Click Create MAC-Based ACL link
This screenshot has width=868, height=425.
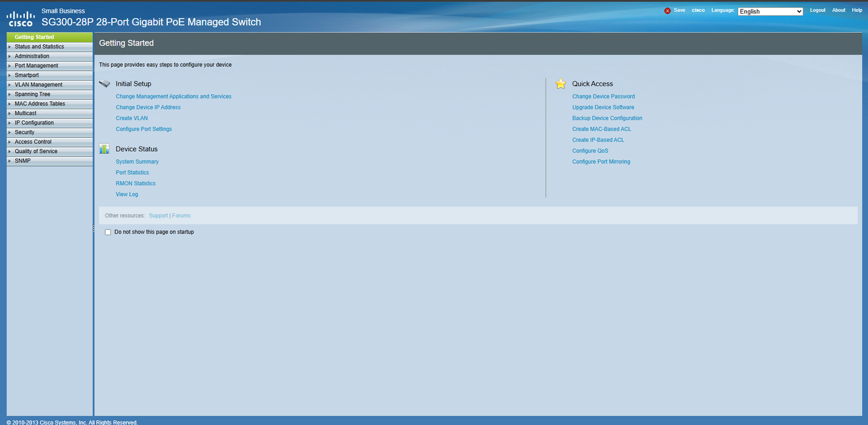[x=602, y=129]
